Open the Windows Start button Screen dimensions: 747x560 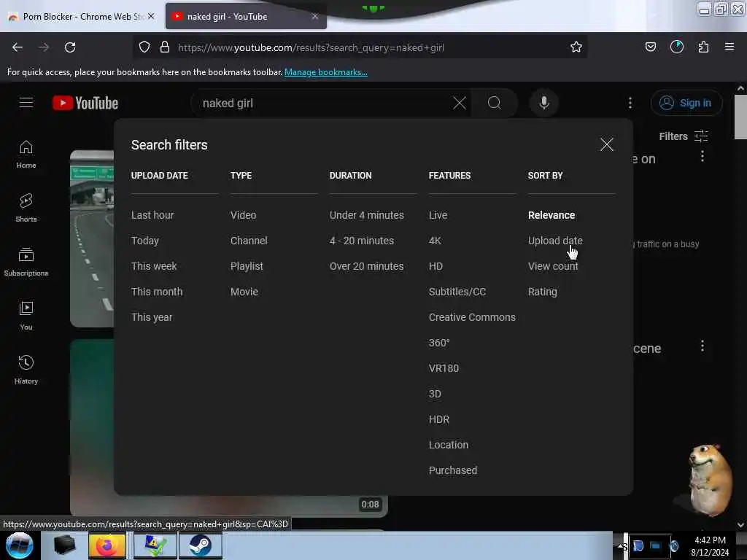pos(20,545)
